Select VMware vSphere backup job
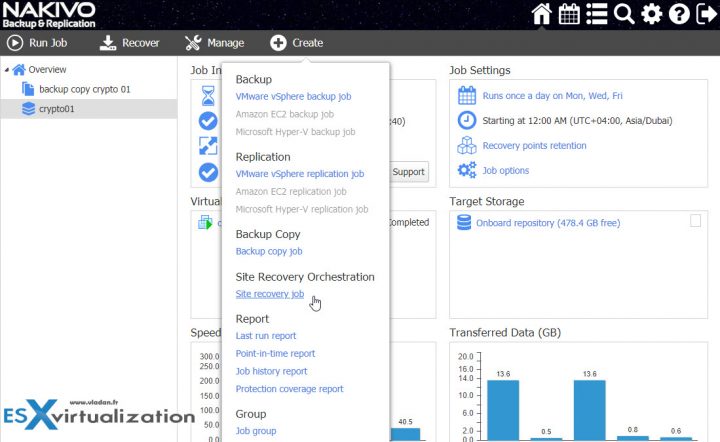720x442 pixels. tap(293, 96)
